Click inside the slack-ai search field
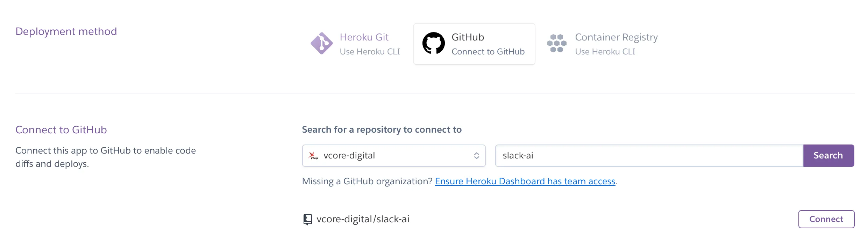 (x=647, y=156)
